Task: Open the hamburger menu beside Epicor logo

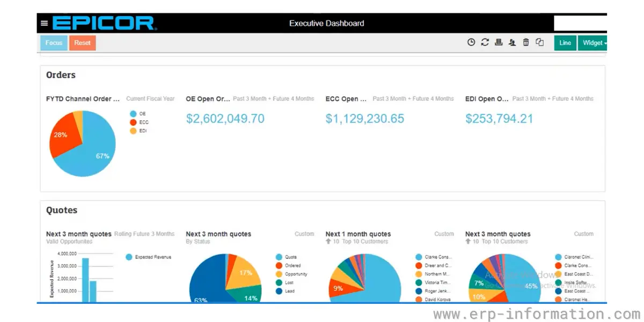Action: pyautogui.click(x=44, y=23)
